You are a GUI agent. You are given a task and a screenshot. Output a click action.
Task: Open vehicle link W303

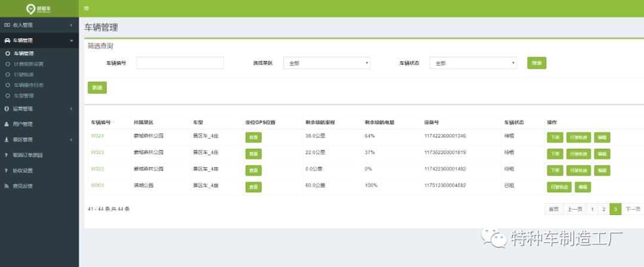coord(97,185)
